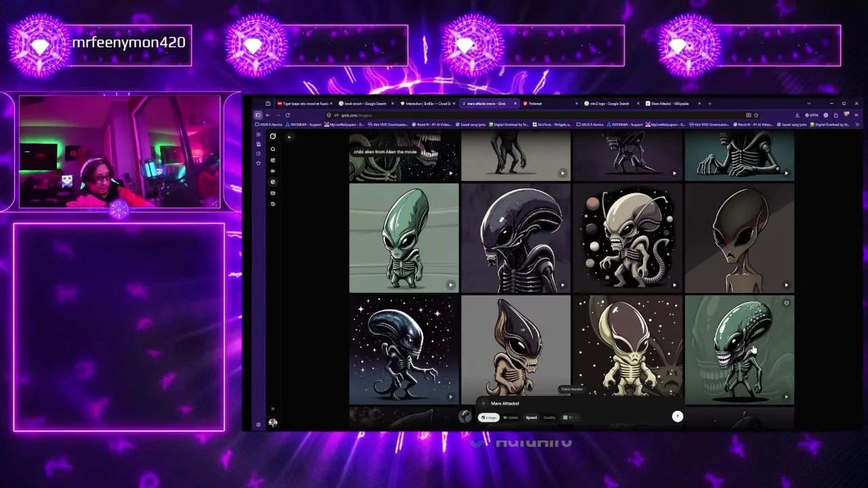The image size is (868, 488).
Task: Open browser sidebar history clock icon
Action: [x=258, y=153]
